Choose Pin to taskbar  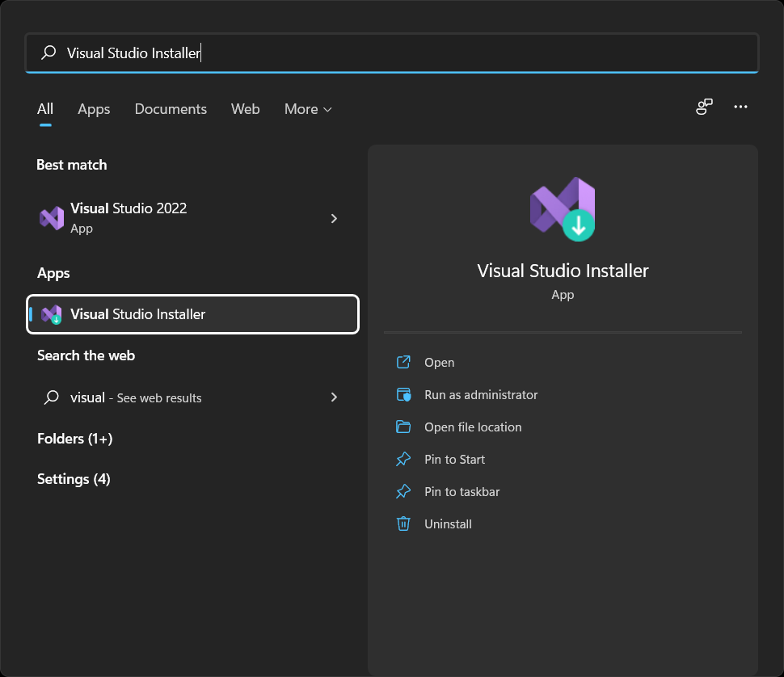[x=462, y=492]
